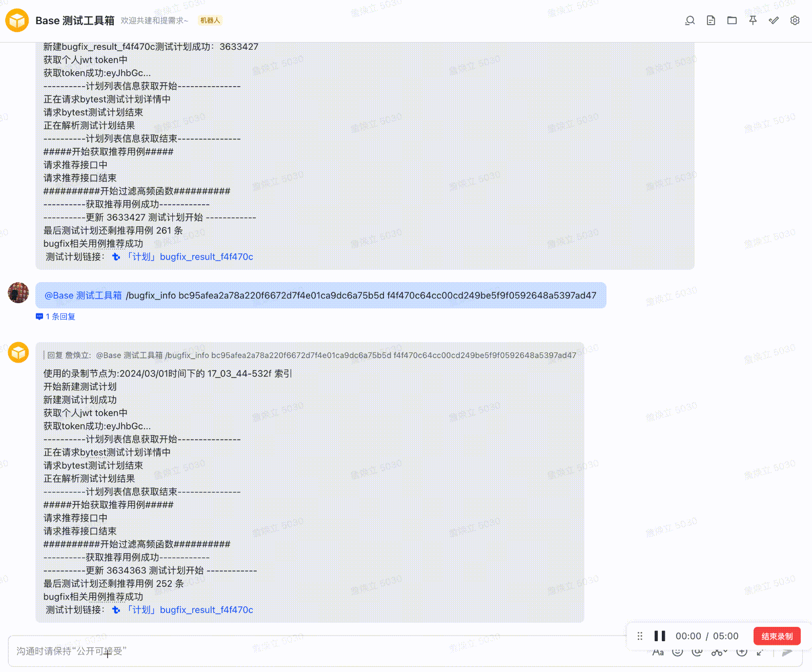Screen dimensions: 812x672
Task: Open the user avatar beside bugfix_info message
Action: pyautogui.click(x=18, y=292)
